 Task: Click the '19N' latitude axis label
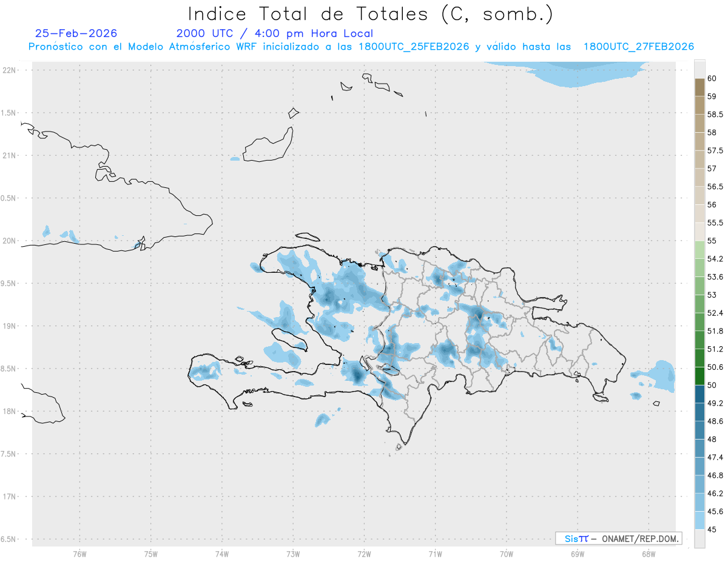(x=10, y=326)
